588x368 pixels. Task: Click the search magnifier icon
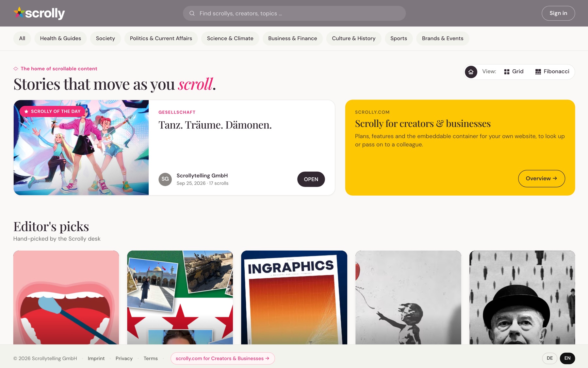192,13
